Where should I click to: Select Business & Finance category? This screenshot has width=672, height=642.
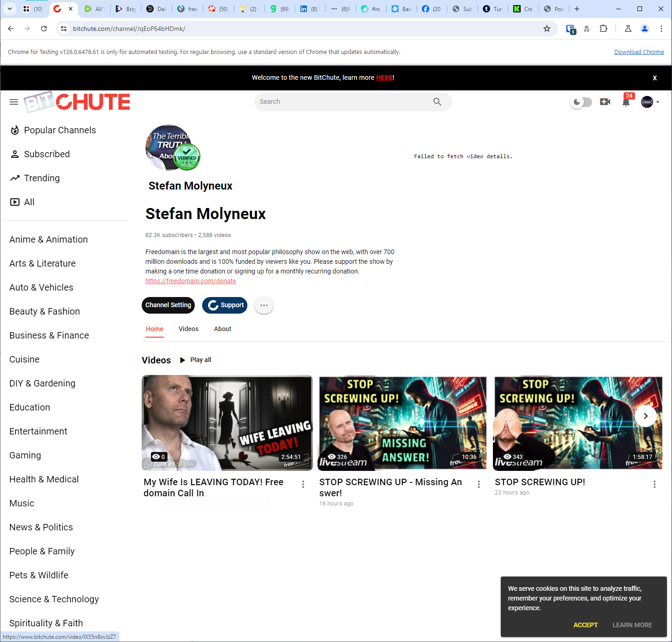pyautogui.click(x=49, y=336)
